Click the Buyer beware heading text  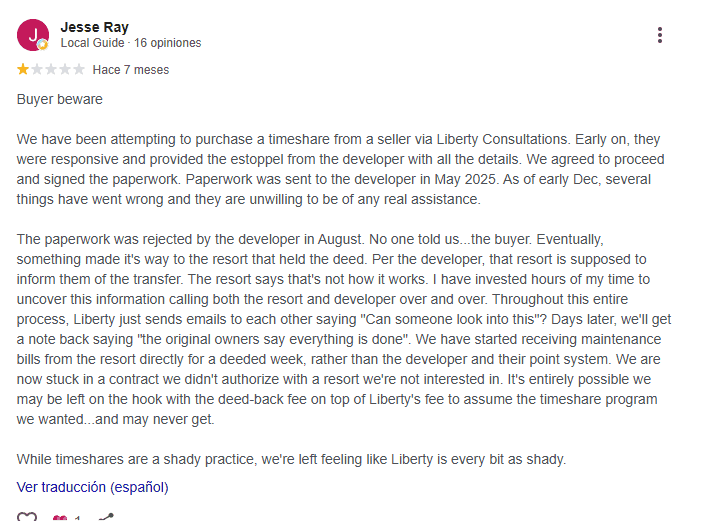(60, 99)
